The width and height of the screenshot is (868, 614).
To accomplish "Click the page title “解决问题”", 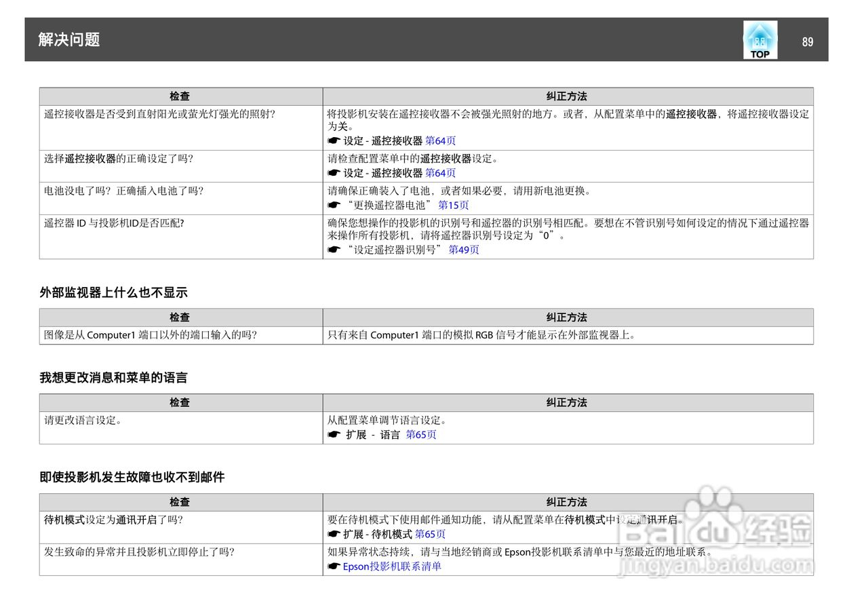I will (69, 39).
